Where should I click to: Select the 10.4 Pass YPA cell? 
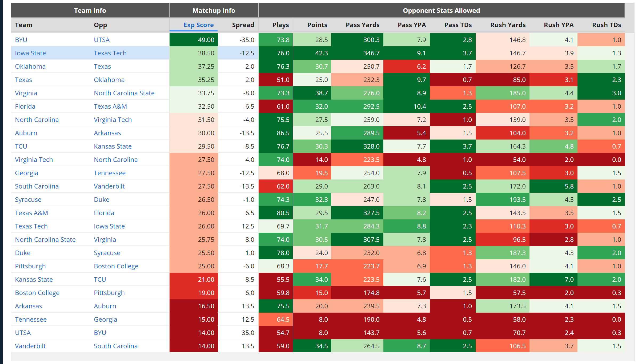click(407, 106)
